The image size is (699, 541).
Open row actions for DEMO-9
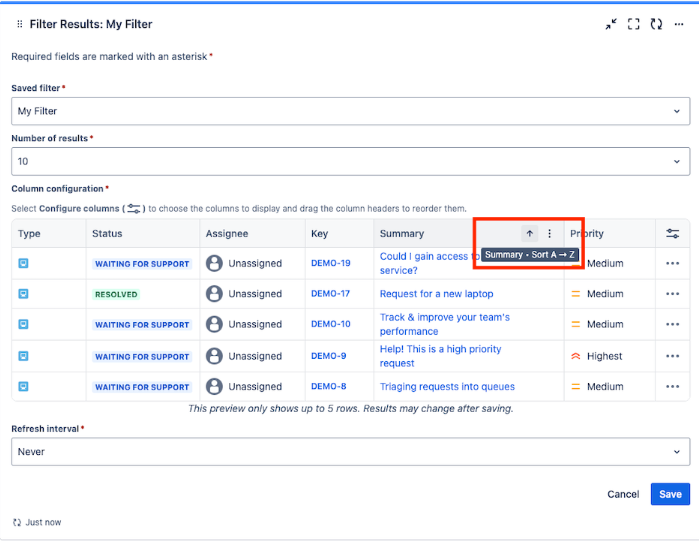click(x=672, y=356)
